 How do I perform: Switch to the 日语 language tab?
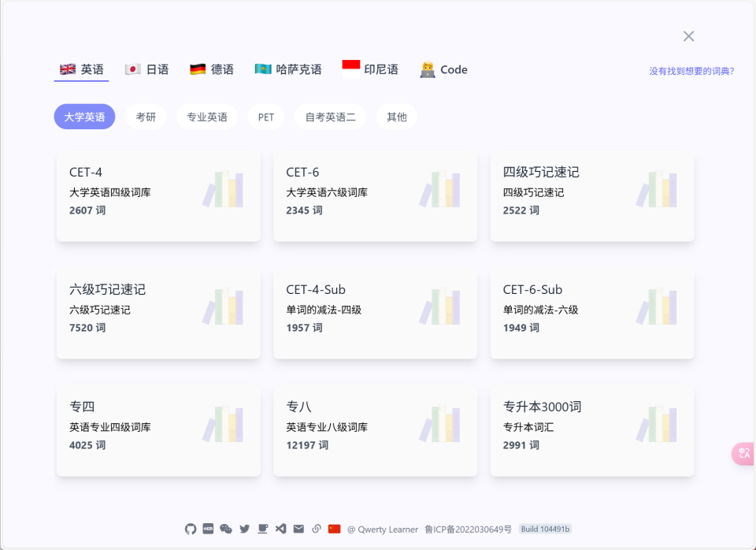(146, 69)
